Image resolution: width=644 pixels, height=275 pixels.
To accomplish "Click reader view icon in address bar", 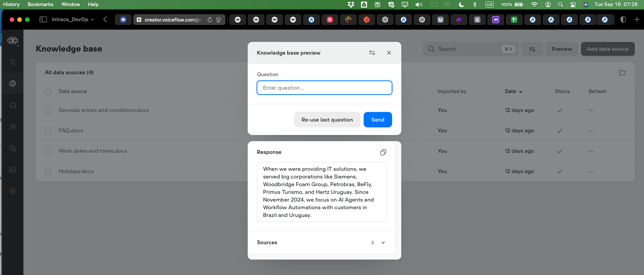I will 219,20.
